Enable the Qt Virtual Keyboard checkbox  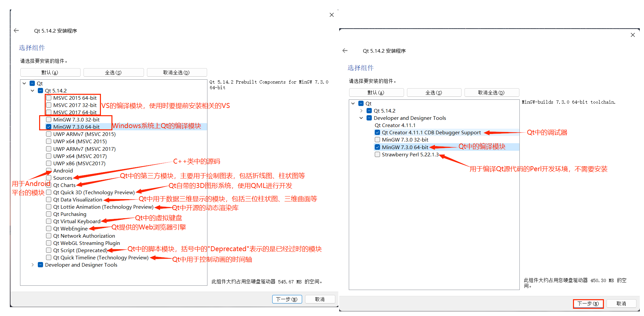[49, 221]
